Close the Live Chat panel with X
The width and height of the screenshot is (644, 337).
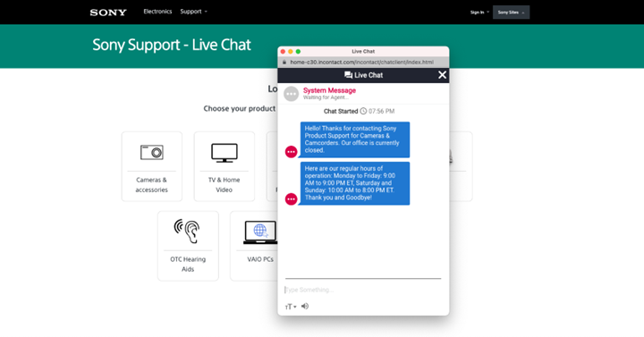pos(442,75)
